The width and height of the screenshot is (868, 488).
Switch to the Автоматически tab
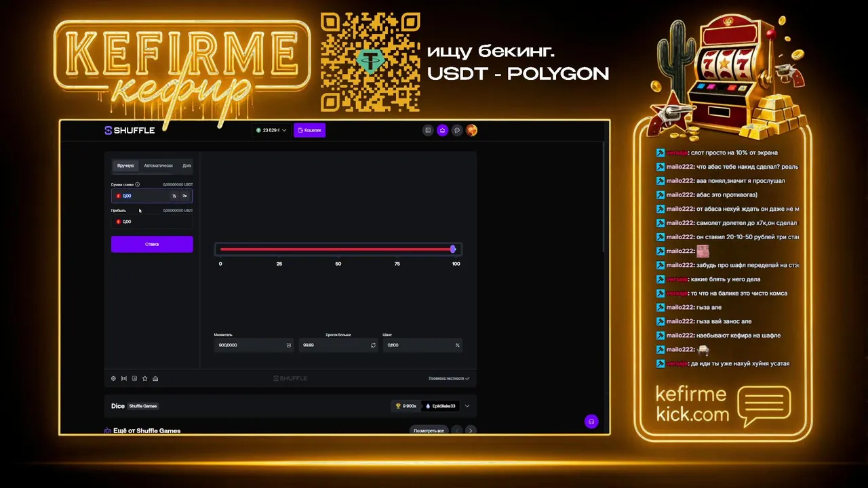click(x=158, y=165)
